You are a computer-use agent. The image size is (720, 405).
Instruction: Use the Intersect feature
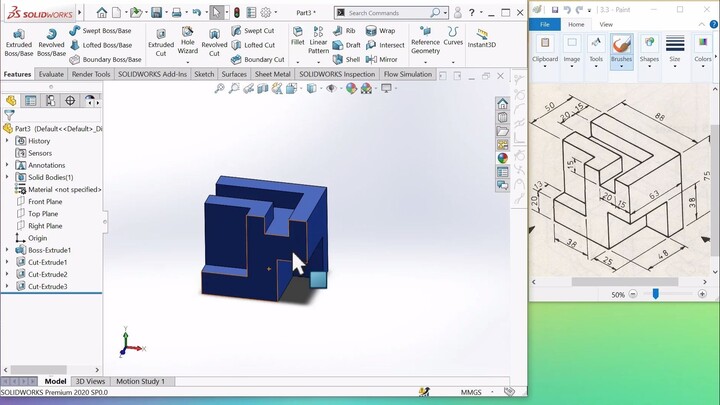coord(385,45)
